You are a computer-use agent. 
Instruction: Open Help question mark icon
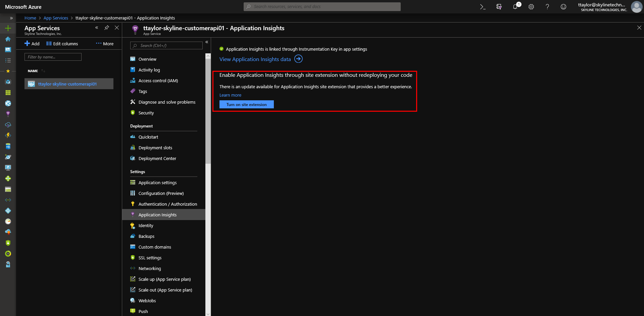point(547,7)
